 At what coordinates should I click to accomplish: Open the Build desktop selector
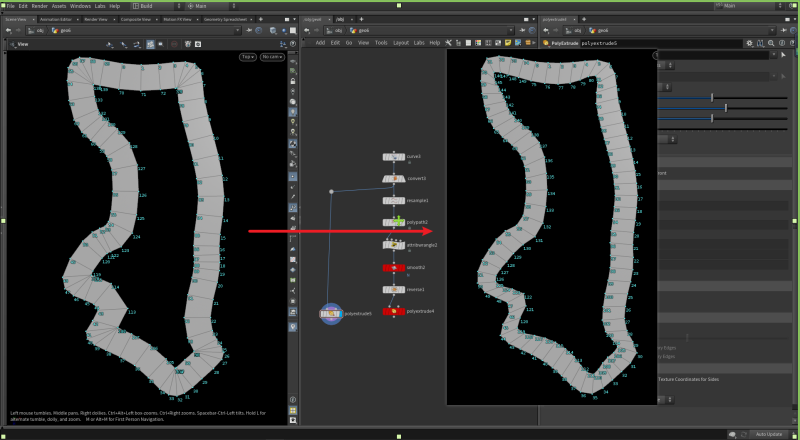click(x=147, y=6)
